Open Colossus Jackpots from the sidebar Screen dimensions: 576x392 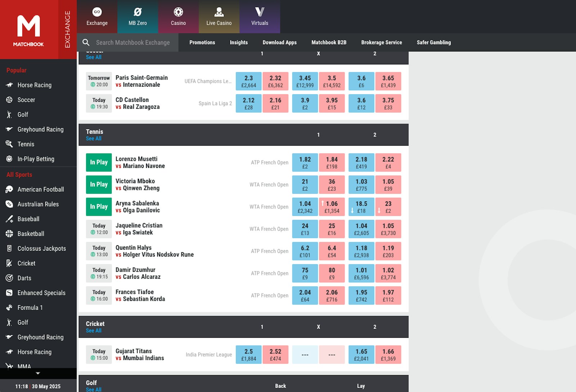click(x=42, y=248)
